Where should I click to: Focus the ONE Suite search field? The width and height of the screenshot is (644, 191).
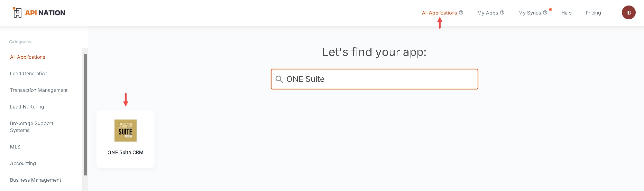tap(375, 79)
